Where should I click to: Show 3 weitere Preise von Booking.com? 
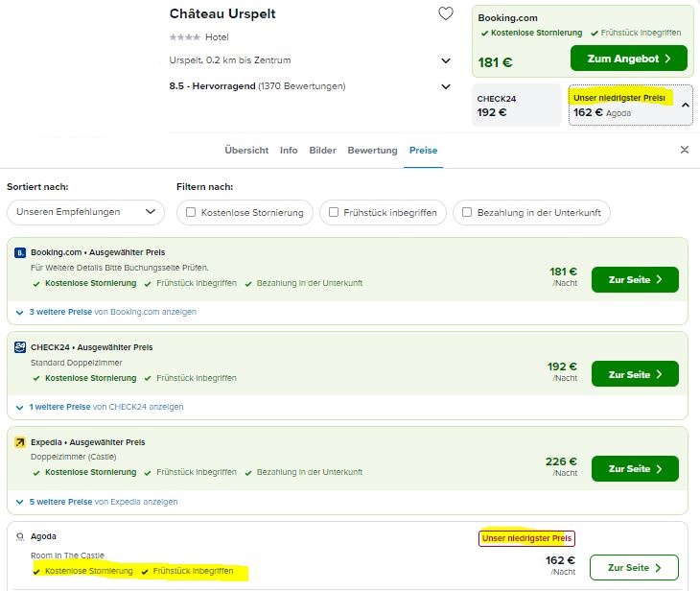(112, 312)
